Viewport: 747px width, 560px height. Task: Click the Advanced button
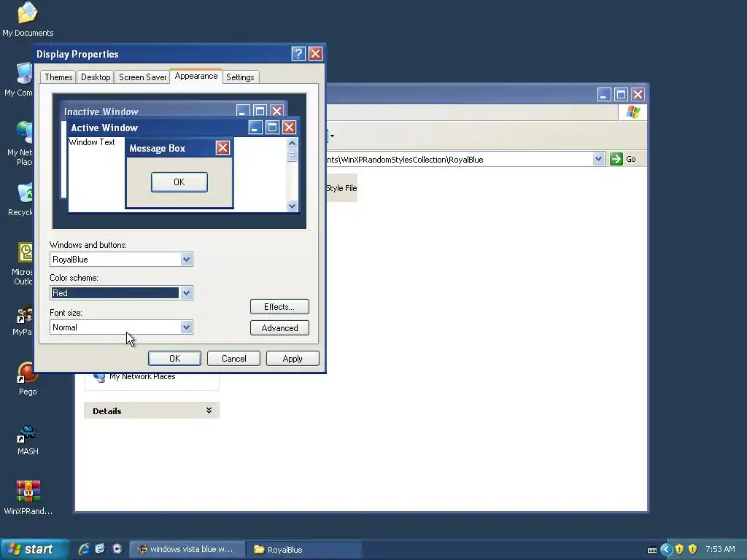(x=279, y=327)
